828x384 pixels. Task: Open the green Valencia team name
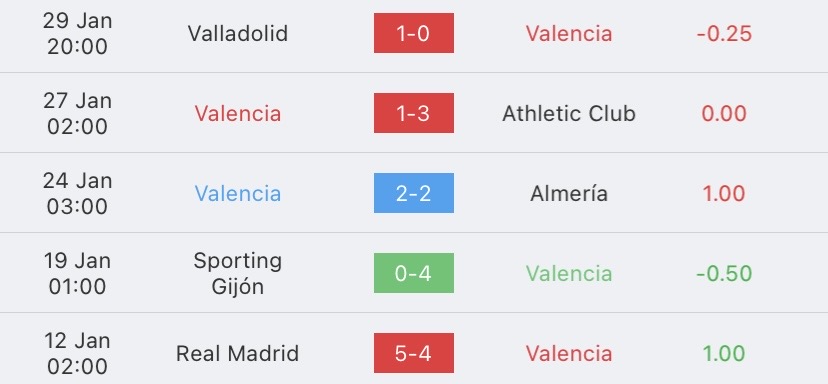click(569, 273)
